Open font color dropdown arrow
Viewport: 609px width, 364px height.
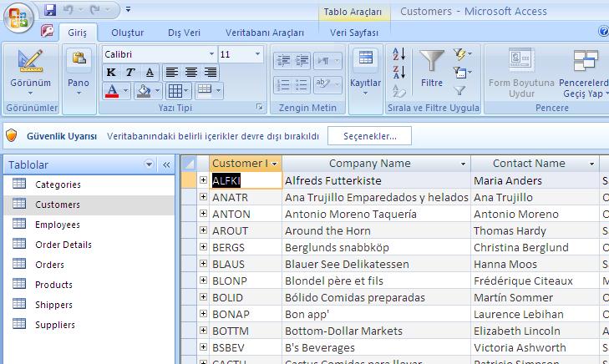125,91
